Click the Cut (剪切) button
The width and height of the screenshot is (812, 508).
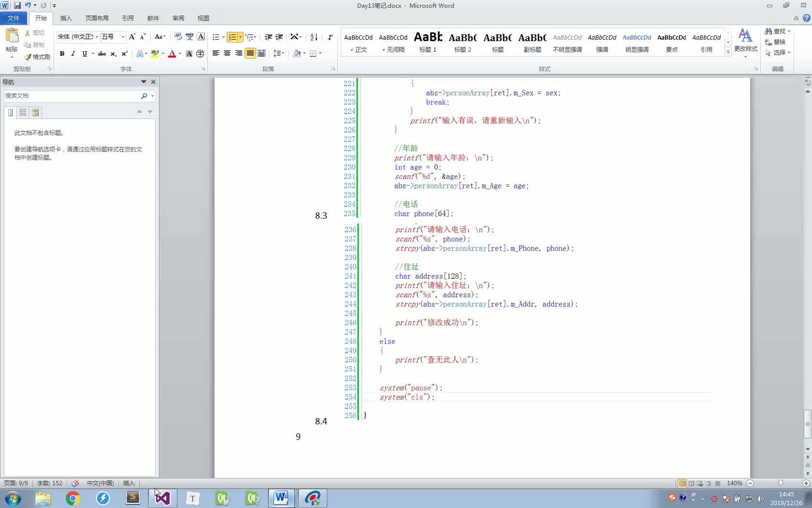34,33
